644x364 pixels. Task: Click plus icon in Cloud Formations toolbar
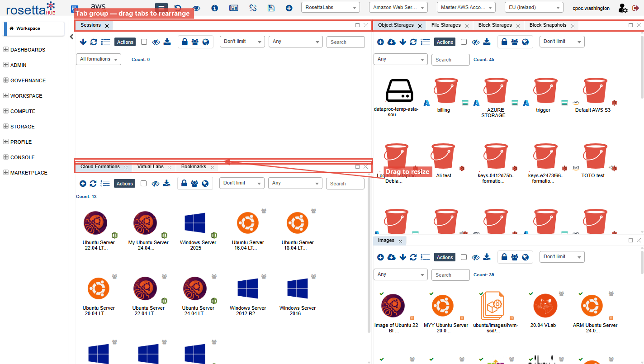(x=83, y=184)
